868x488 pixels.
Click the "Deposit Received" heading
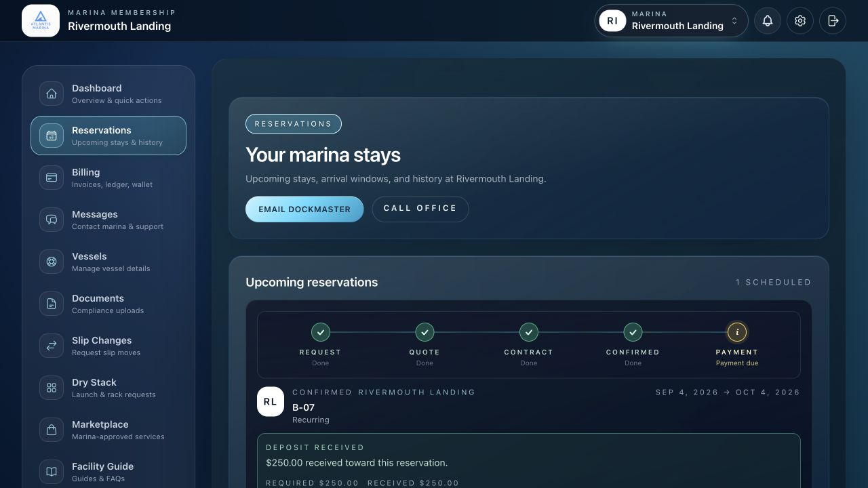[x=315, y=447]
